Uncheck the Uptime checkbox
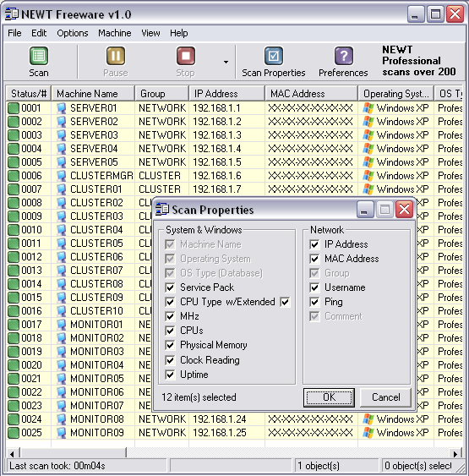Screen dimensions: 469x476 (x=170, y=375)
